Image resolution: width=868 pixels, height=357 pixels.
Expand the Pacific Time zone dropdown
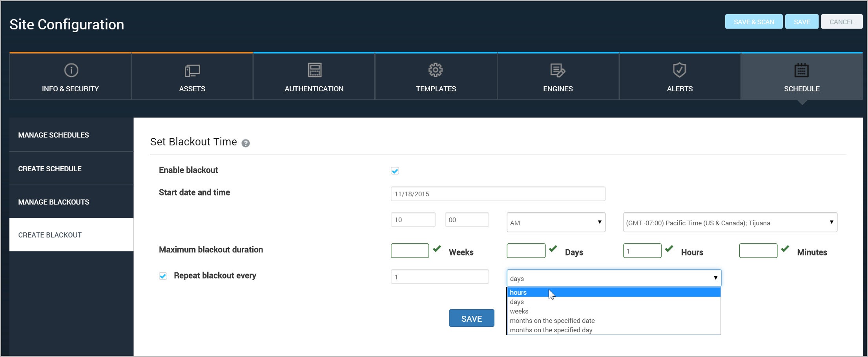pyautogui.click(x=730, y=223)
